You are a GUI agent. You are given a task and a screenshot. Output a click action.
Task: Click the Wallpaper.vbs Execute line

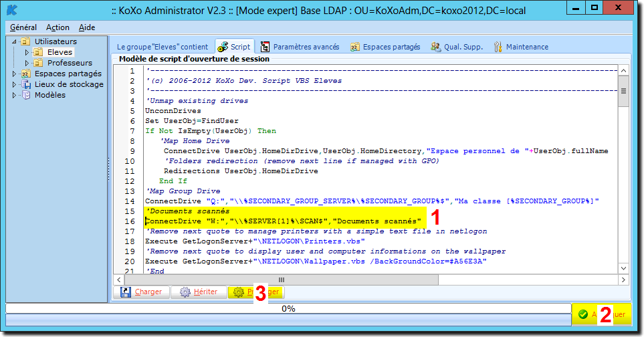[316, 261]
